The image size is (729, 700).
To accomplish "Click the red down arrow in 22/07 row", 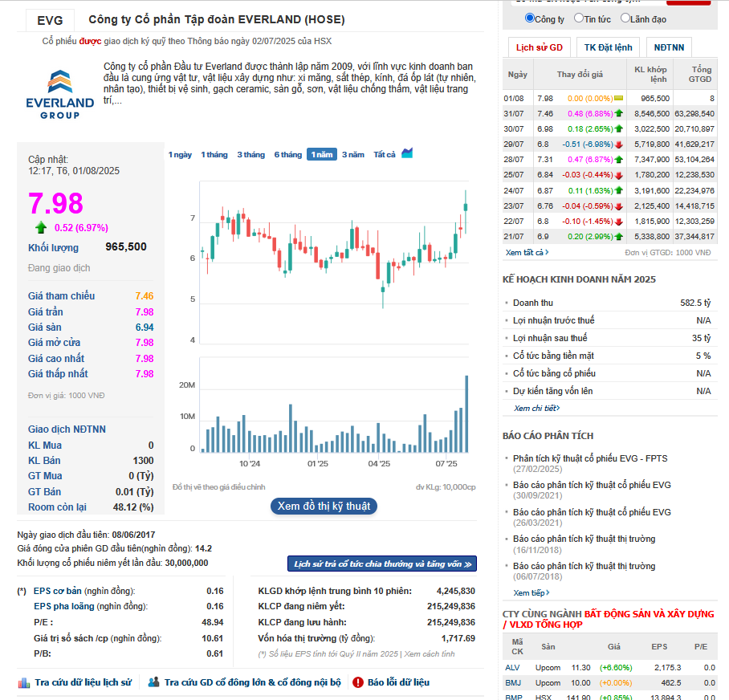I will pyautogui.click(x=619, y=222).
